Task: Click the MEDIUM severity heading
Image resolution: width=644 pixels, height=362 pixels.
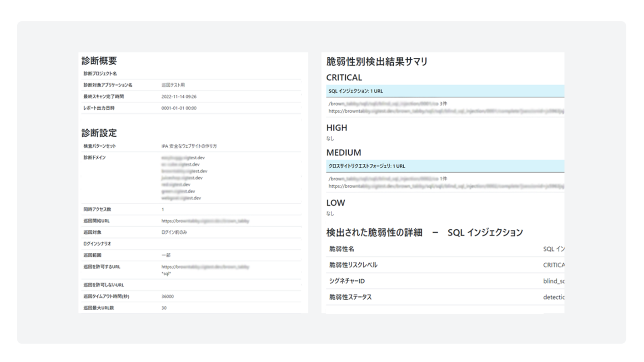Action: (344, 152)
